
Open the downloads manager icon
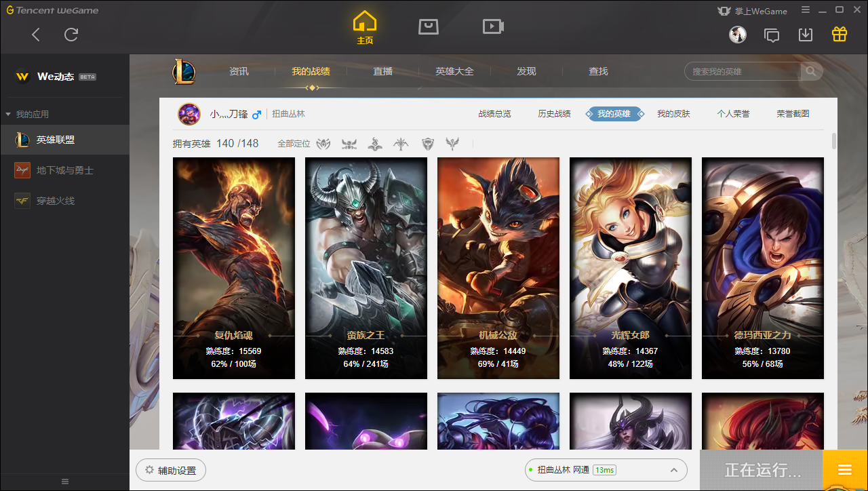806,34
